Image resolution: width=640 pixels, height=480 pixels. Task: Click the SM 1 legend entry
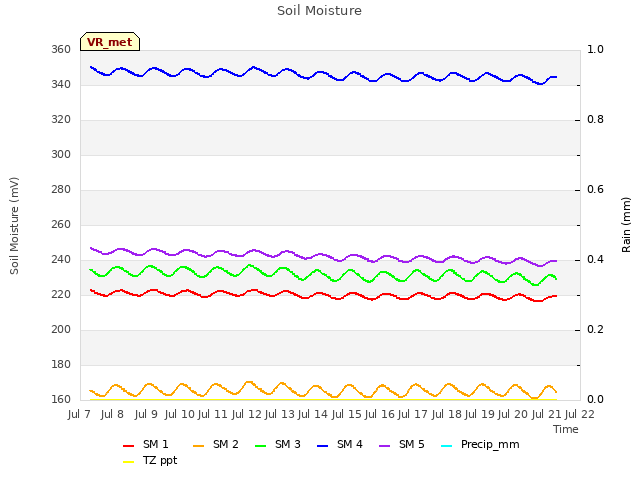[x=146, y=444]
